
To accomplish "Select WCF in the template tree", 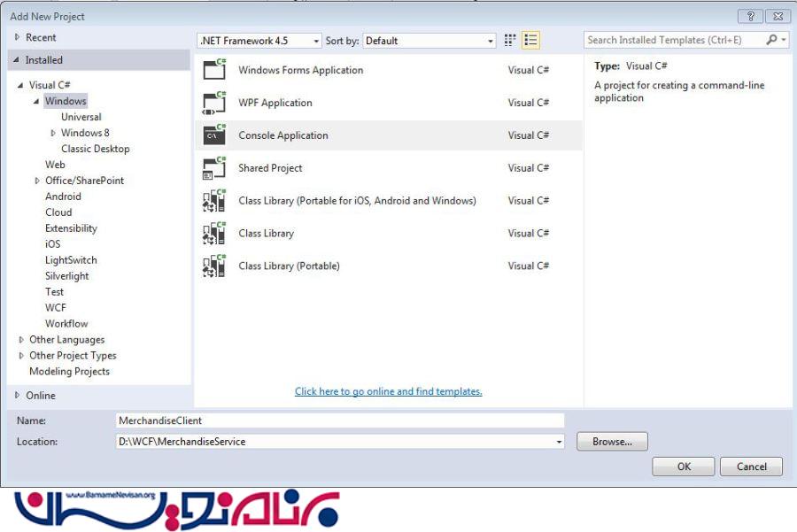I will (56, 308).
